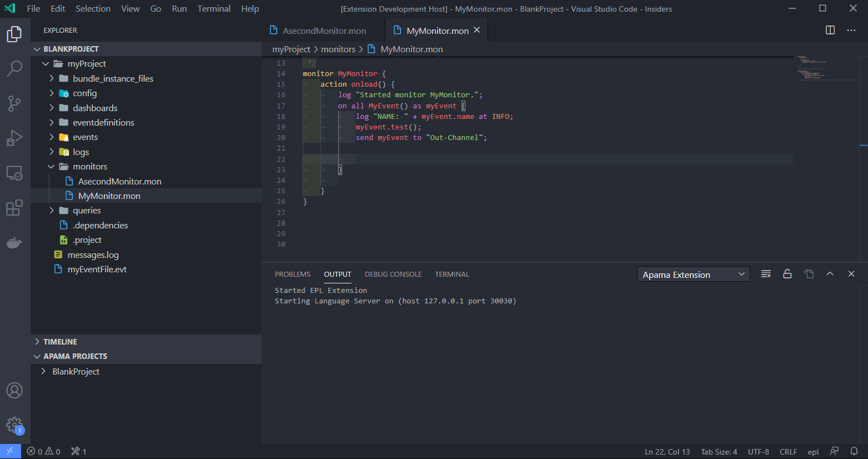Screen dimensions: 868x459
Task: Expand the bundle_instance_files folder
Action: [x=146, y=78]
